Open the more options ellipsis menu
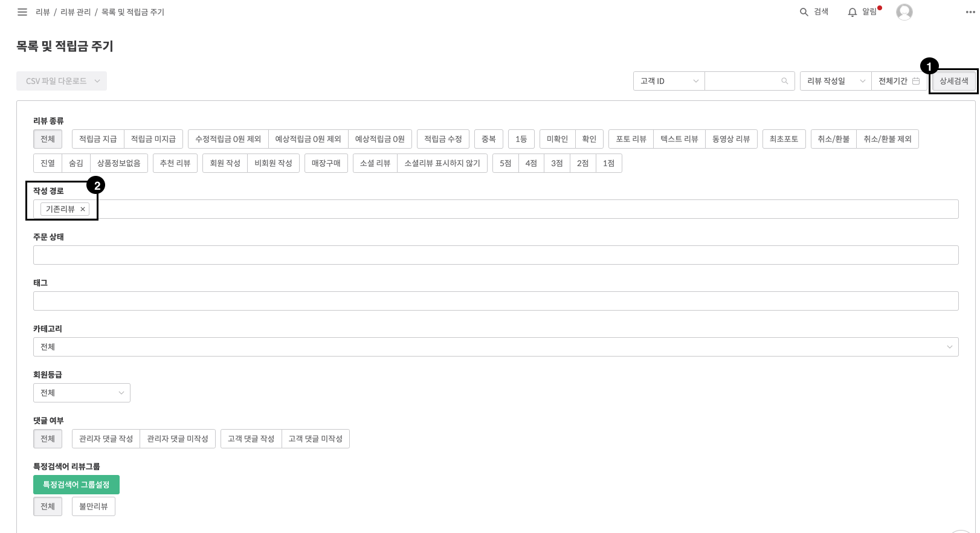Image resolution: width=980 pixels, height=533 pixels. 970,12
